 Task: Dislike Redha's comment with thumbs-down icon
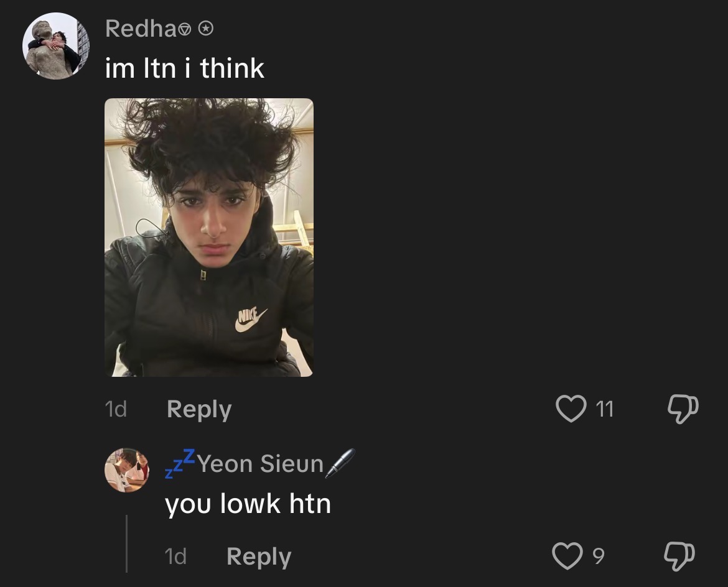coord(683,409)
